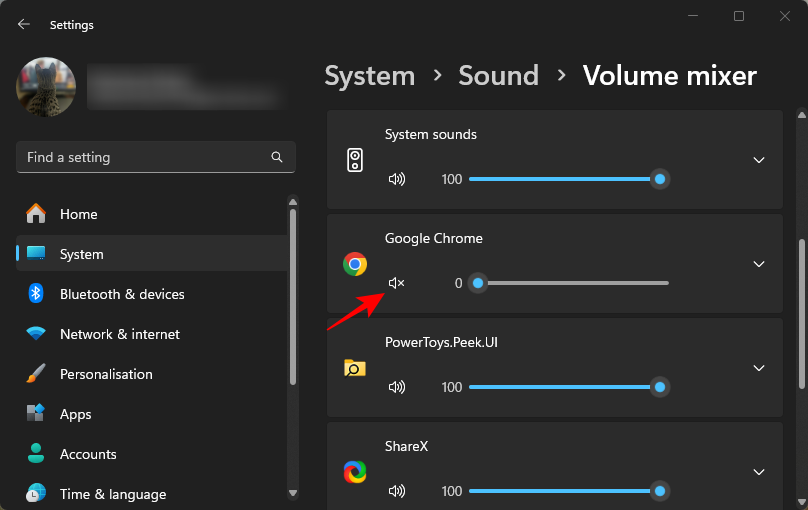Mute ShareX volume speaker icon

[x=397, y=491]
